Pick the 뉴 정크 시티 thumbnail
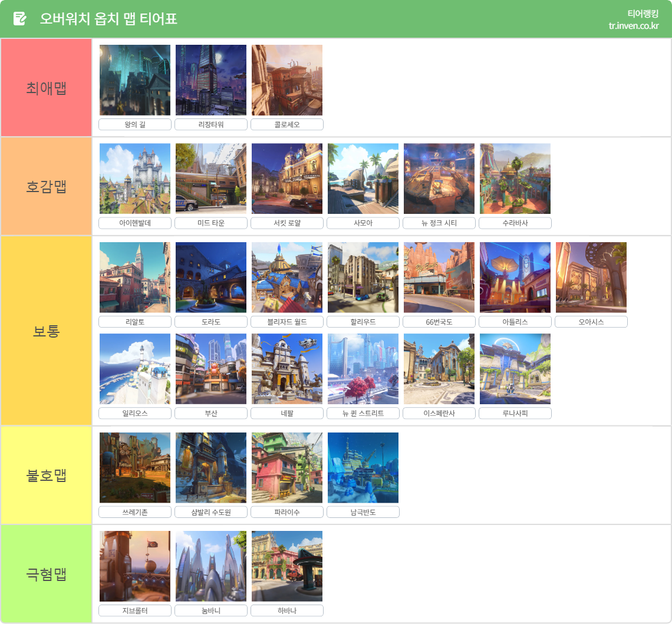The height and width of the screenshot is (624, 672). (439, 179)
